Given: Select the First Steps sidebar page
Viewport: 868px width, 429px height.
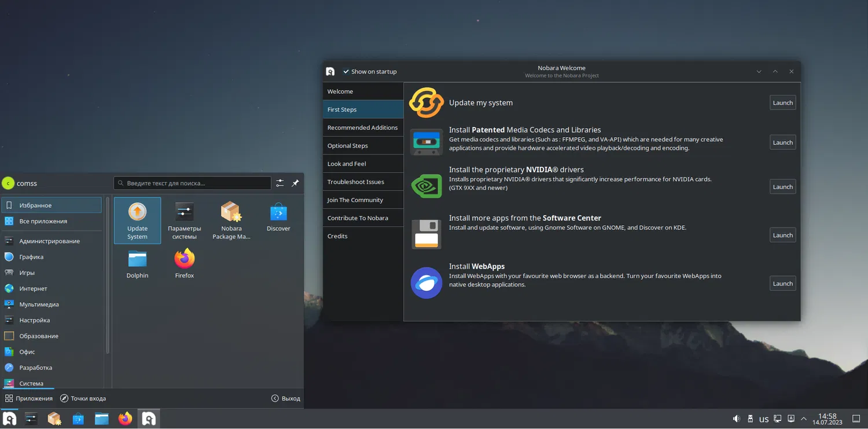Looking at the screenshot, I should point(363,109).
